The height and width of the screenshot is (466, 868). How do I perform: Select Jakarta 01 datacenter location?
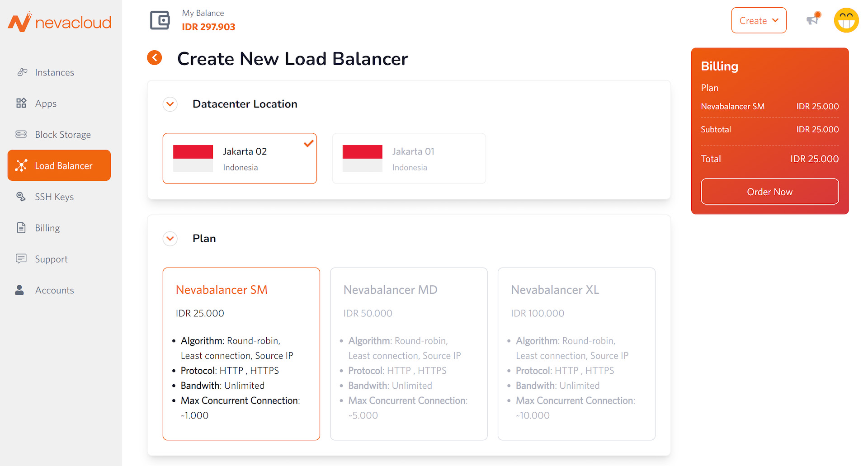click(409, 159)
